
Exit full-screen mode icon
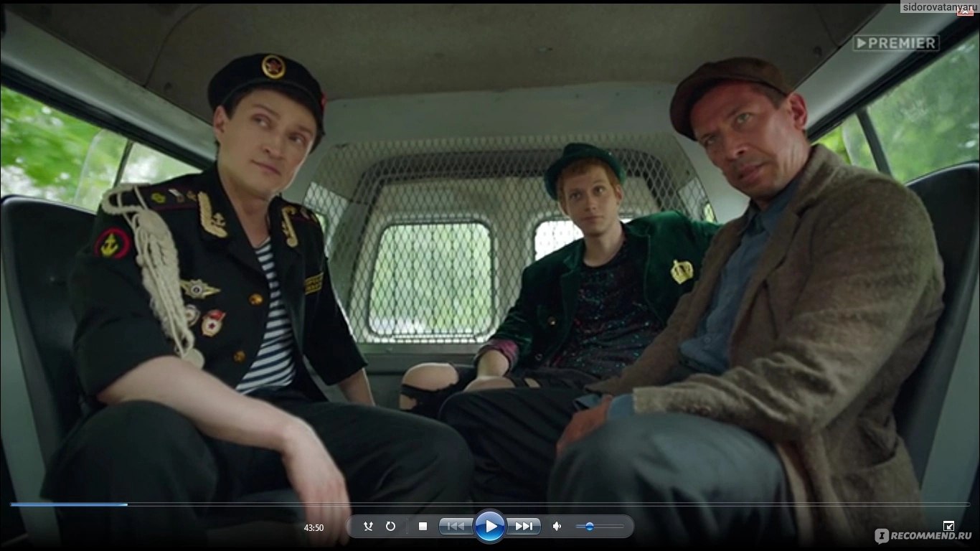948,526
